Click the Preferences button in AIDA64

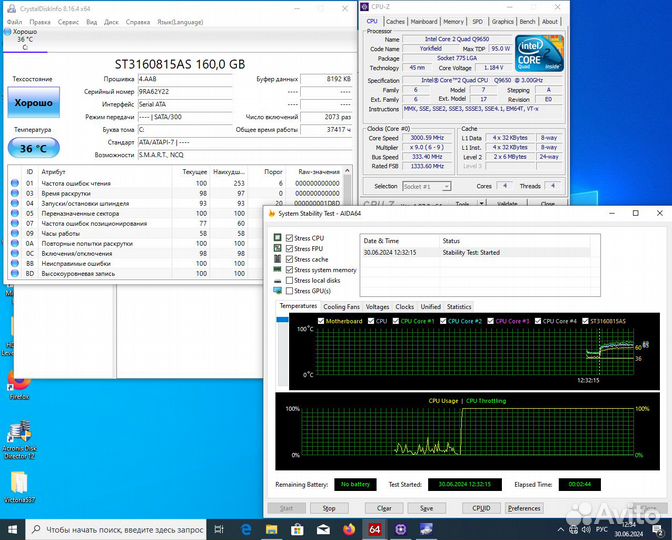[x=524, y=508]
